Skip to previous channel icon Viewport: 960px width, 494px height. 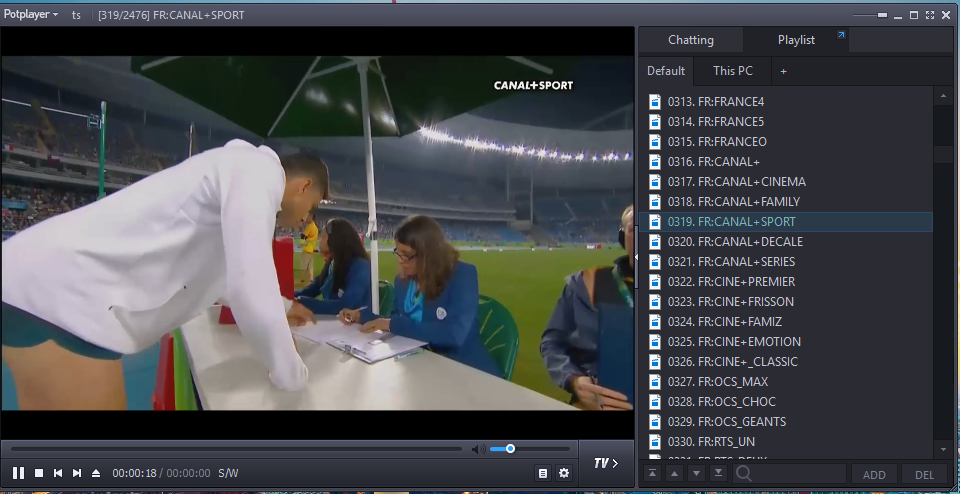click(x=58, y=473)
